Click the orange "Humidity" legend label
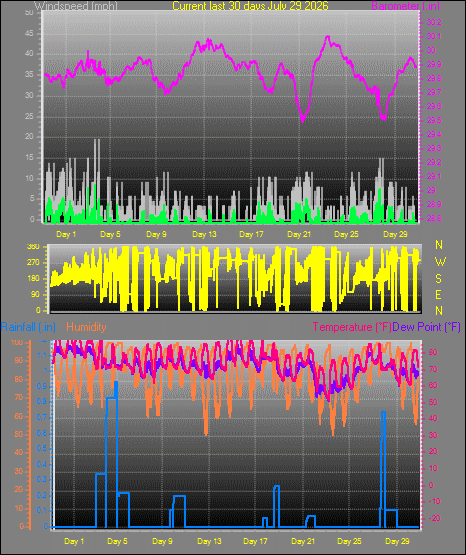 (86, 327)
